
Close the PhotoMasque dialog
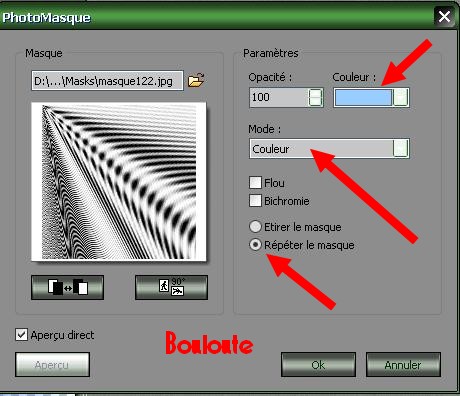[x=444, y=16]
